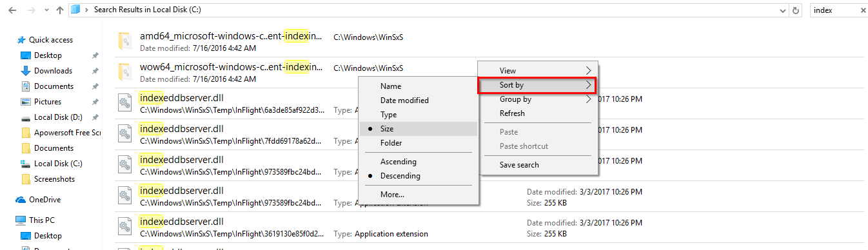Click the pin icon beside Downloads

click(x=95, y=71)
